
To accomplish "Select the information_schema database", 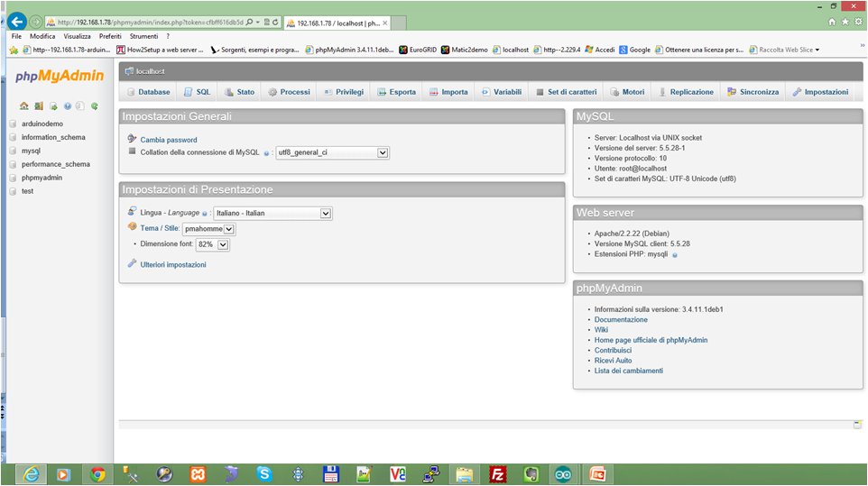I will tap(53, 137).
